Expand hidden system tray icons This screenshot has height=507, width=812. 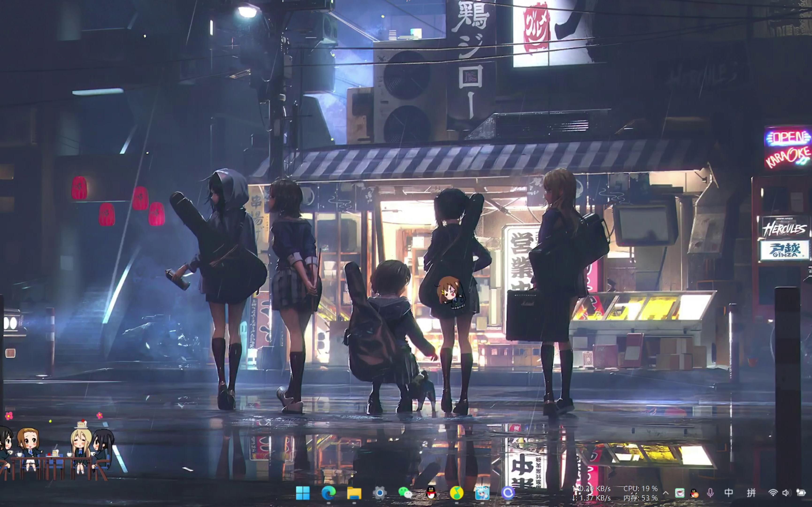click(666, 493)
